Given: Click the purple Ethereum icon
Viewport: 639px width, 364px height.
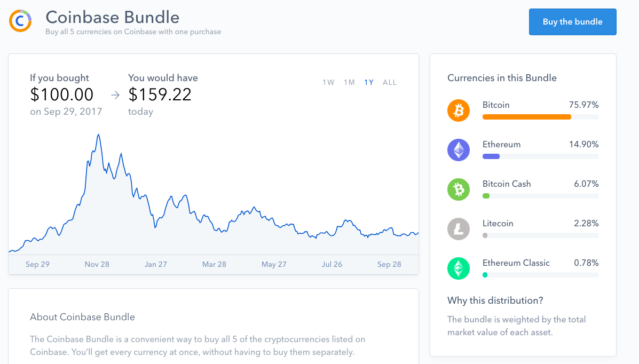Looking at the screenshot, I should (459, 150).
